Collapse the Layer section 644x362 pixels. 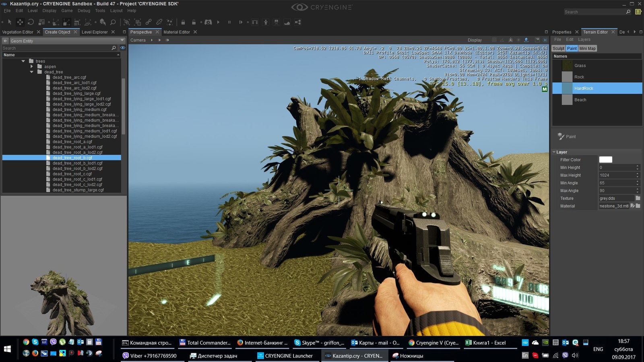(x=554, y=152)
